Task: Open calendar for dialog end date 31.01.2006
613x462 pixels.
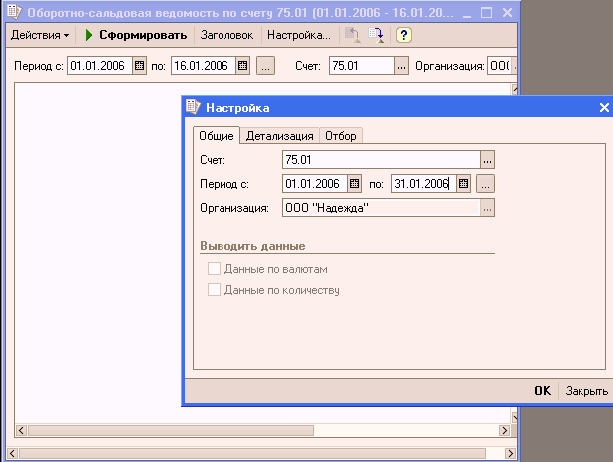Action: click(464, 184)
